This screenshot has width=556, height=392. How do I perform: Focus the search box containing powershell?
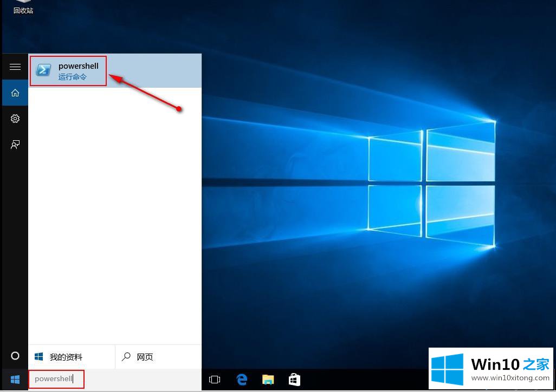(115, 379)
